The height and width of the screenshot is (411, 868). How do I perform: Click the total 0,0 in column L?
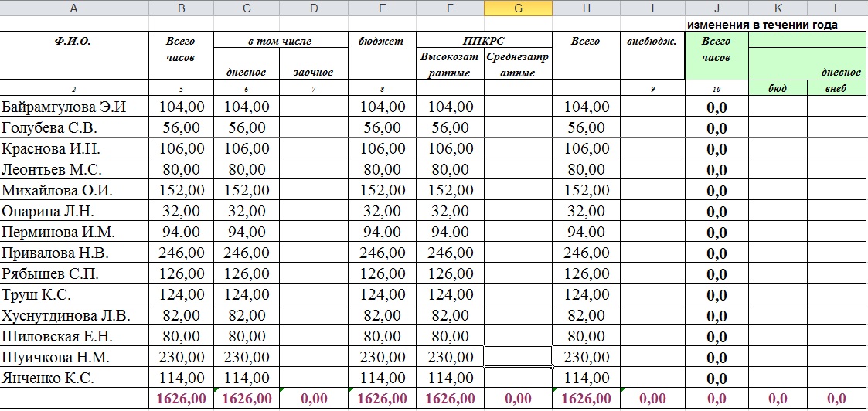[x=838, y=399]
